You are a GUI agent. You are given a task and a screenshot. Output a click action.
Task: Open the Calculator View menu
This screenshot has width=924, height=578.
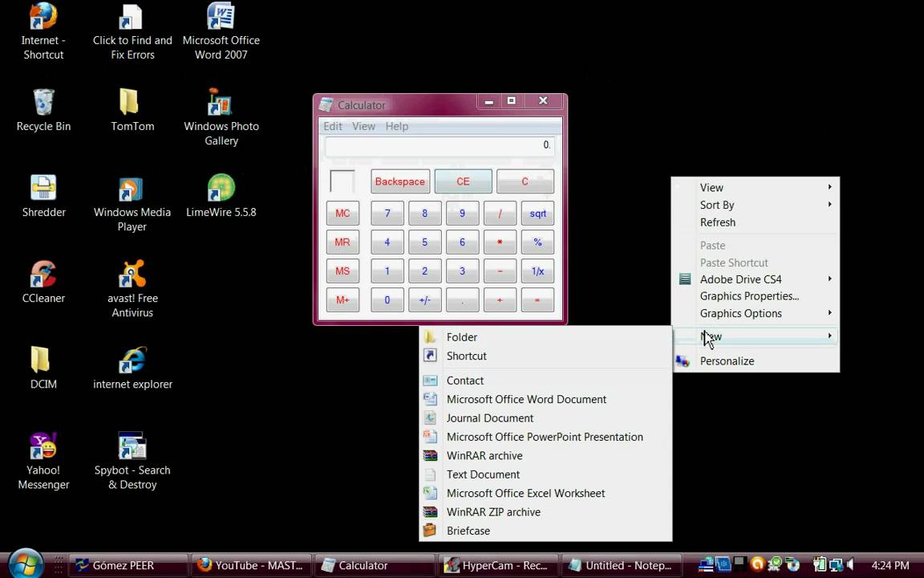363,126
